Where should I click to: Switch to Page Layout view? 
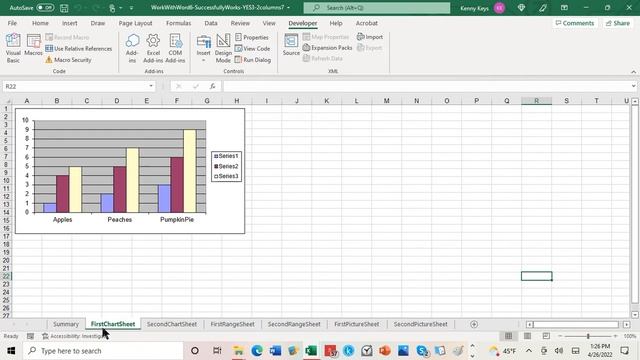click(527, 336)
